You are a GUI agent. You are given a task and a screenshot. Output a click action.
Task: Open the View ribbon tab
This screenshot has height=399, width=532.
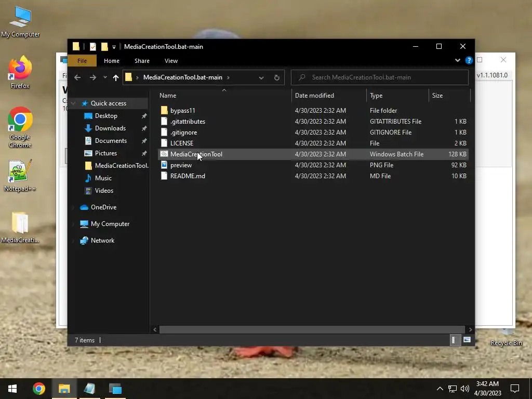pos(171,61)
